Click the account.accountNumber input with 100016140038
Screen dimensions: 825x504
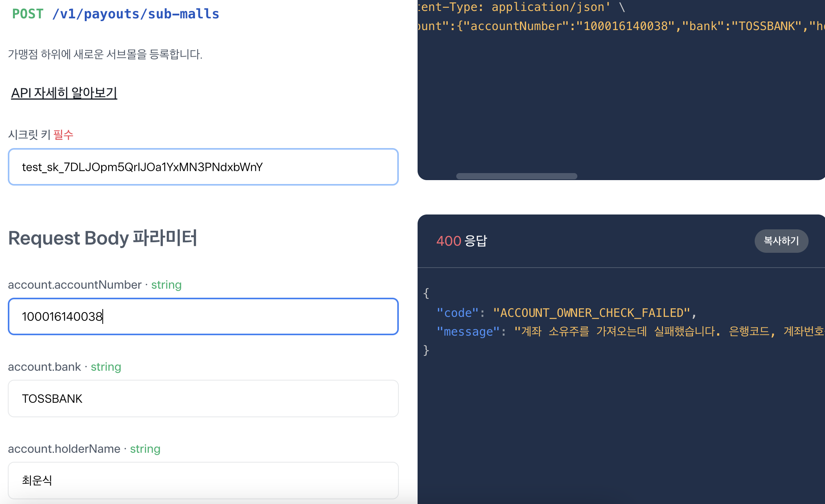click(x=203, y=316)
